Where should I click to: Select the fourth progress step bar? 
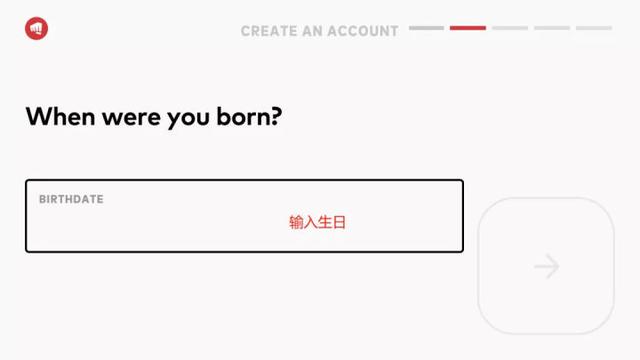click(x=552, y=28)
